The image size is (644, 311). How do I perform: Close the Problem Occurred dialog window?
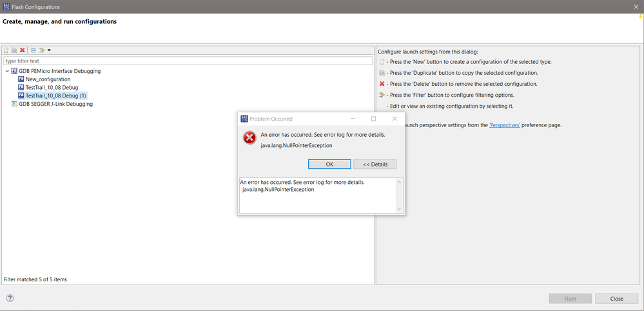(395, 119)
